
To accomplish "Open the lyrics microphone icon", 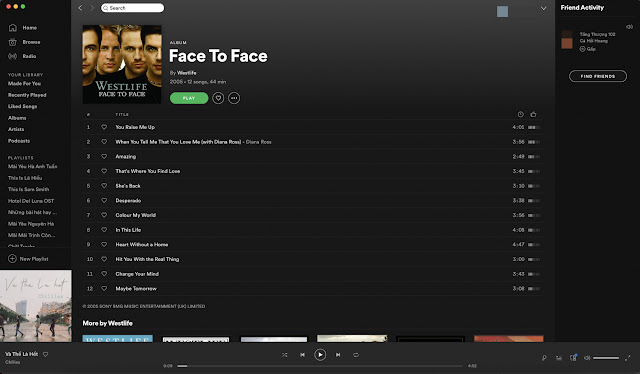I will (x=544, y=358).
